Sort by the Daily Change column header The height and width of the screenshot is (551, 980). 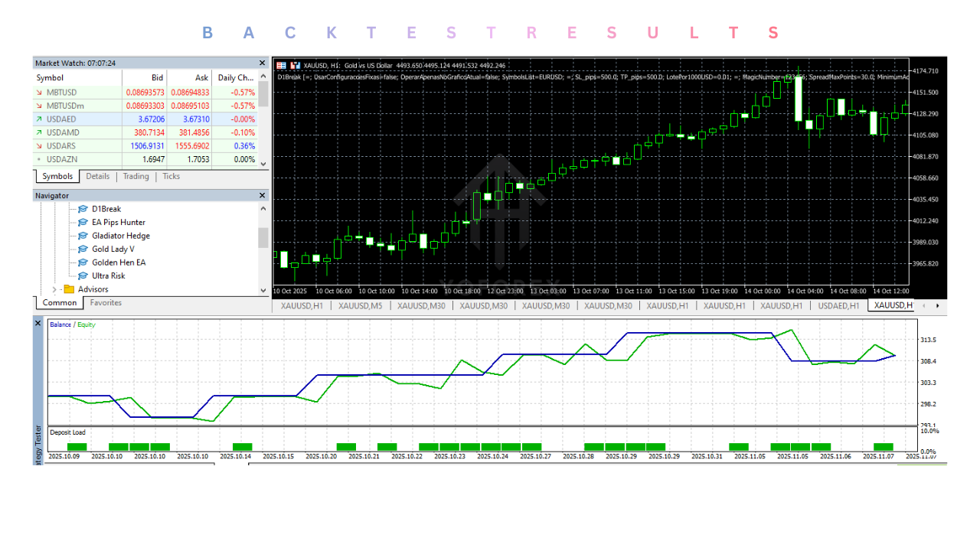[235, 77]
